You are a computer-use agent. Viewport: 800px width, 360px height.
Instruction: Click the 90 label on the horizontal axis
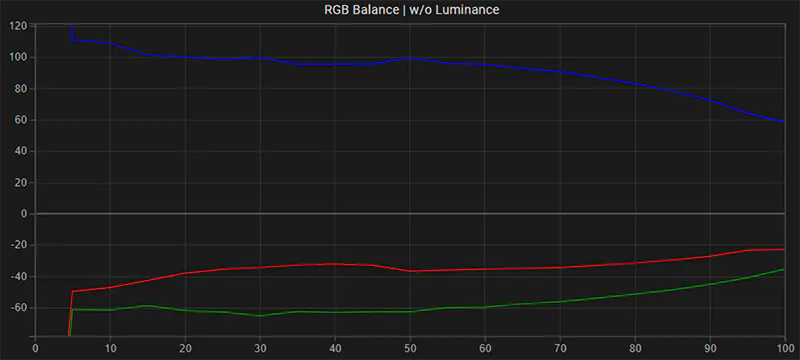[x=710, y=349]
